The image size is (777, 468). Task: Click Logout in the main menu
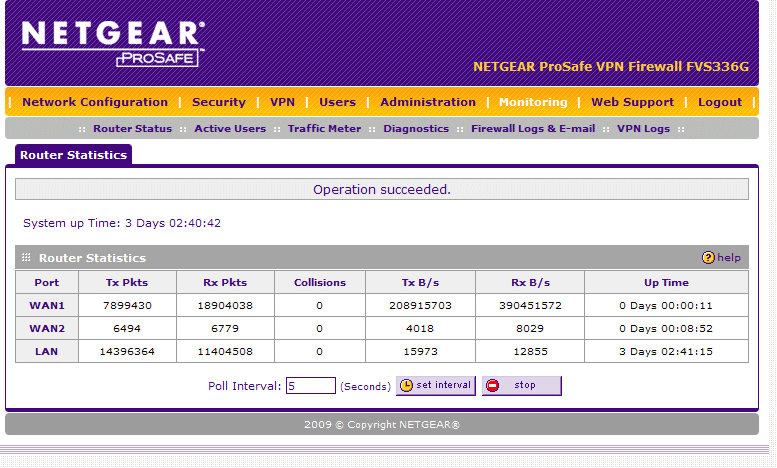tap(720, 102)
